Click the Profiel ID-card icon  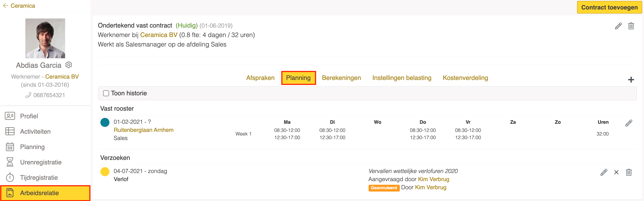click(x=10, y=116)
